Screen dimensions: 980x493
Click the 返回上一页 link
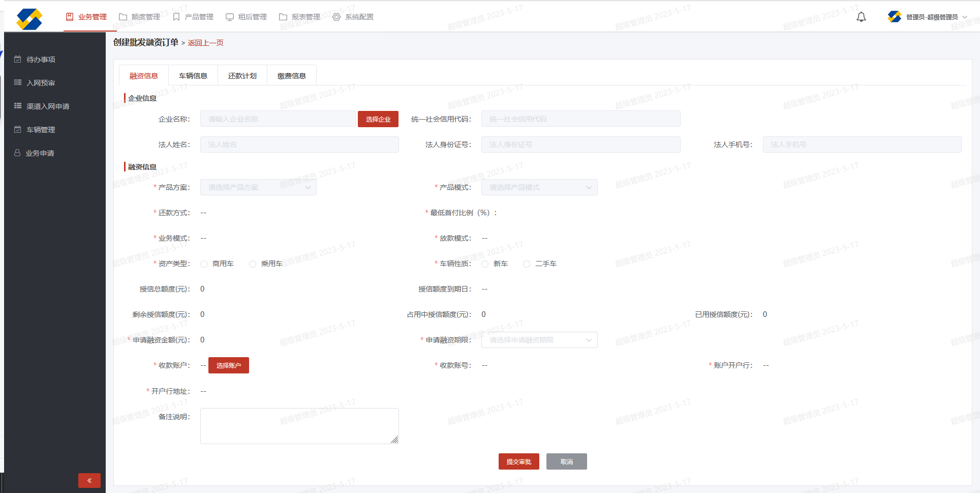click(x=205, y=43)
